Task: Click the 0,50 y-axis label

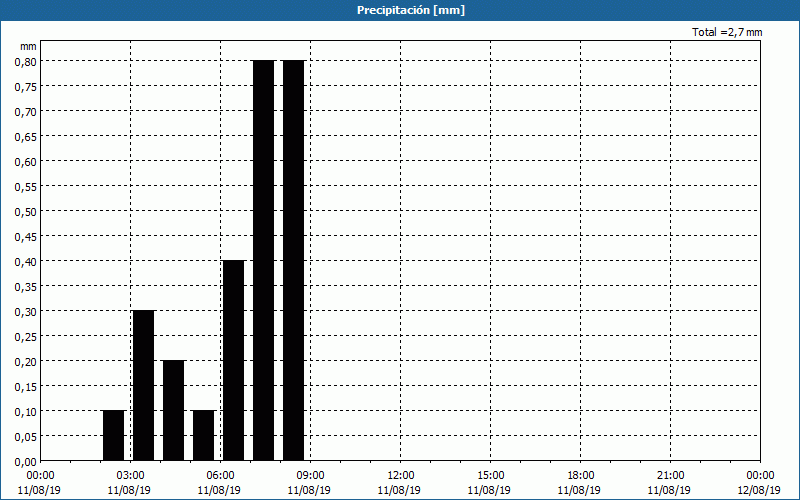Action: click(x=25, y=211)
